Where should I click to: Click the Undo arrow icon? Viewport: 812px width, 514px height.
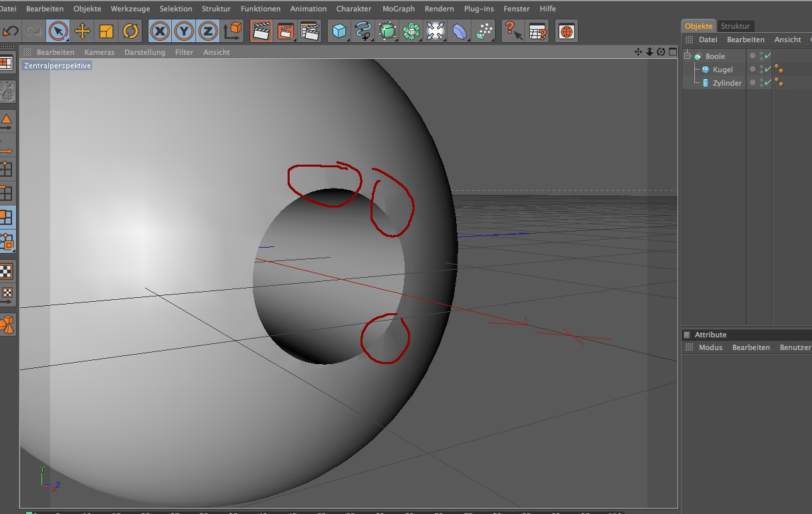[x=10, y=31]
